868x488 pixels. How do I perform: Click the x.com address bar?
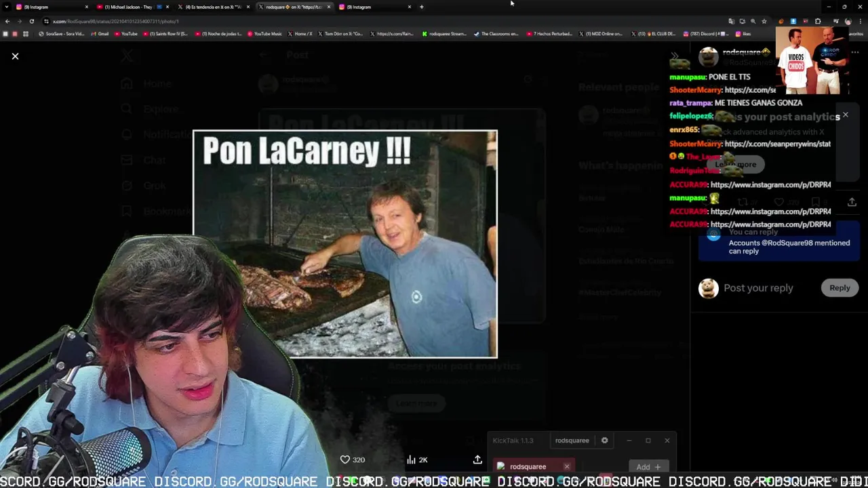pos(380,21)
